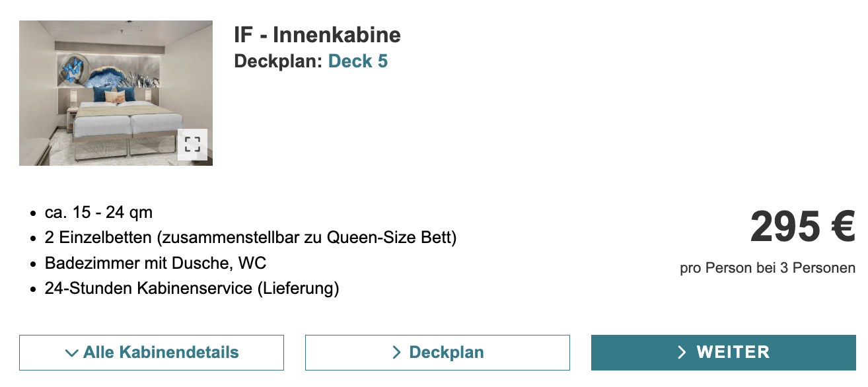The width and height of the screenshot is (868, 387).
Task: Follow the Deck 5 link
Action: point(358,61)
